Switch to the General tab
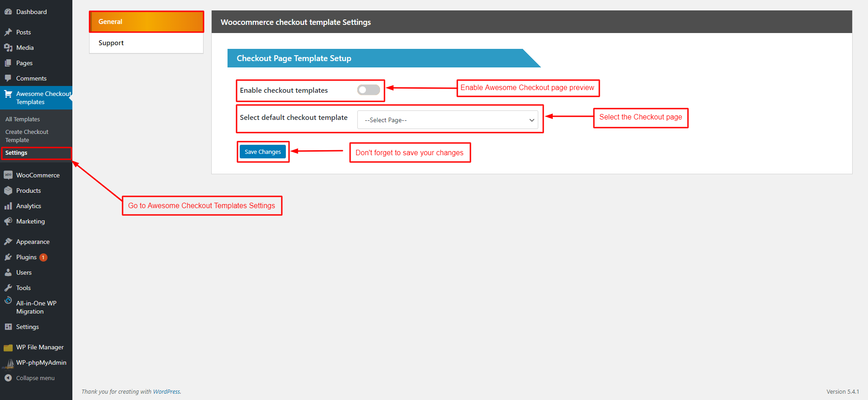Viewport: 868px width, 400px height. (146, 22)
